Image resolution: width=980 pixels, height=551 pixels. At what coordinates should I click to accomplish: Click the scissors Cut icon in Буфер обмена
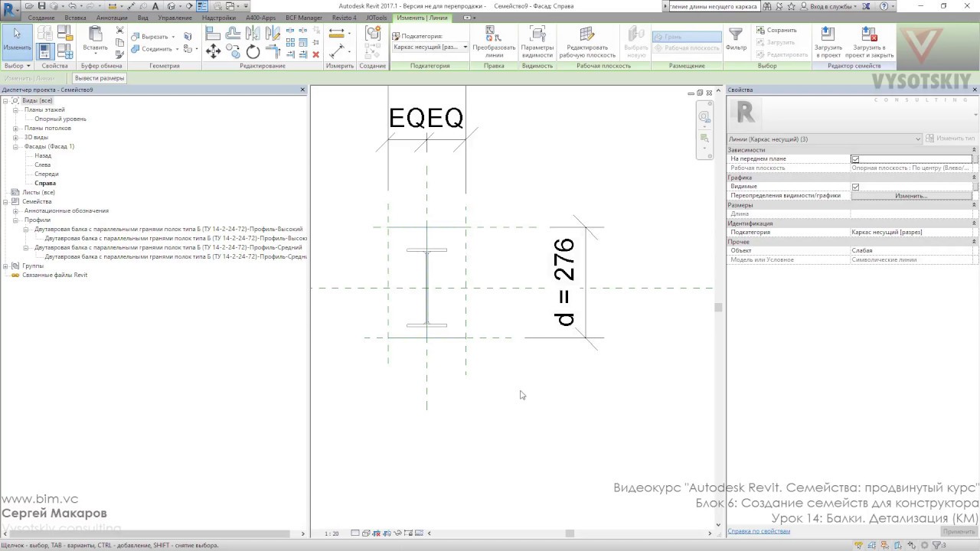[119, 30]
